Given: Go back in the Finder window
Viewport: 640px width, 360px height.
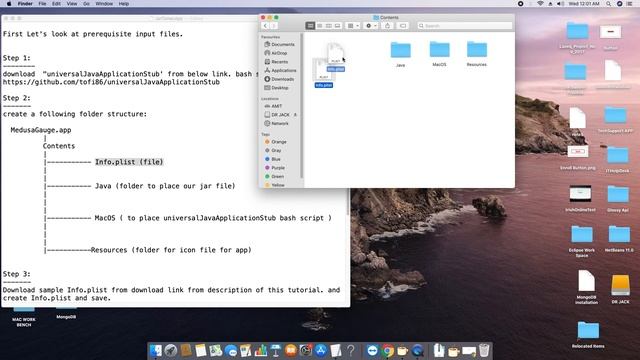Looking at the screenshot, I should (x=265, y=26).
